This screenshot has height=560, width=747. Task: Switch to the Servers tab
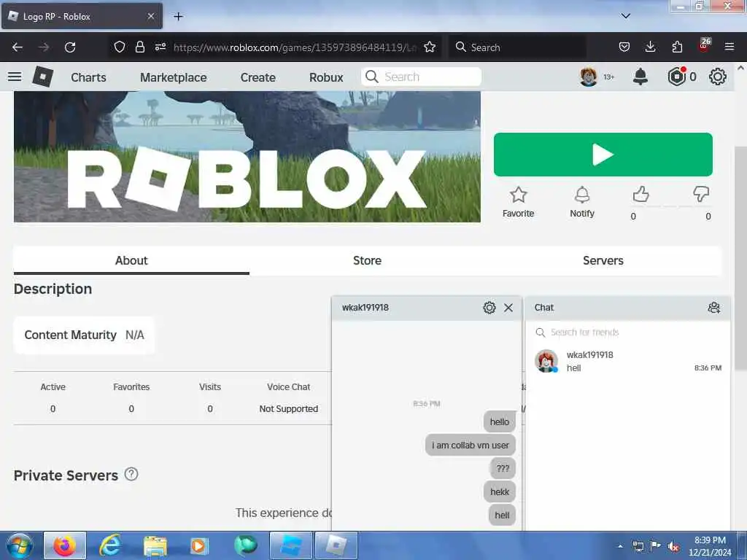603,260
